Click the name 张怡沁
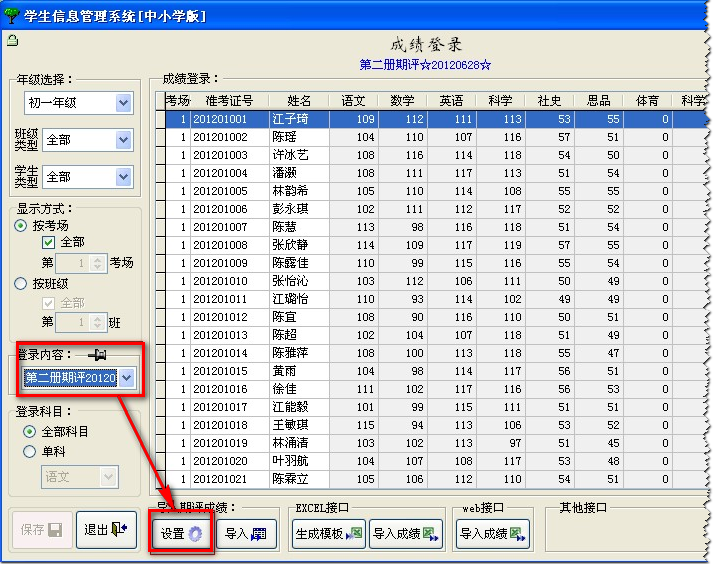Screen dimensions: 720x564 coord(290,281)
